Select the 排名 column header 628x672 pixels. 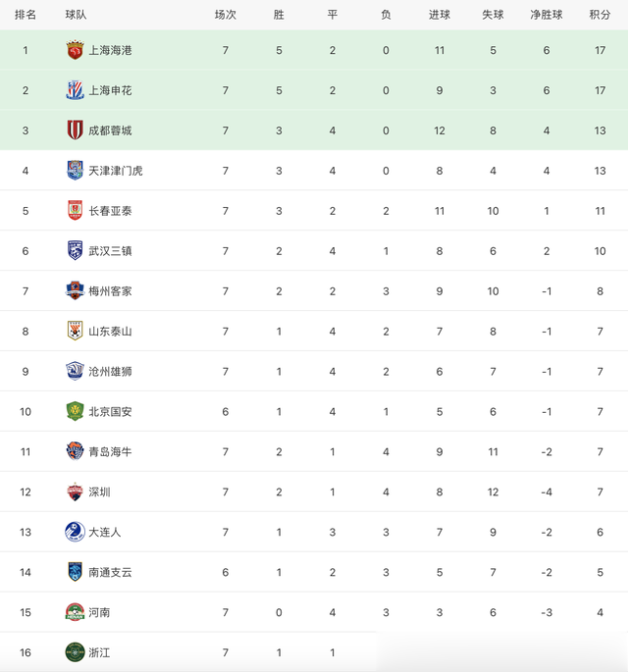tap(26, 15)
